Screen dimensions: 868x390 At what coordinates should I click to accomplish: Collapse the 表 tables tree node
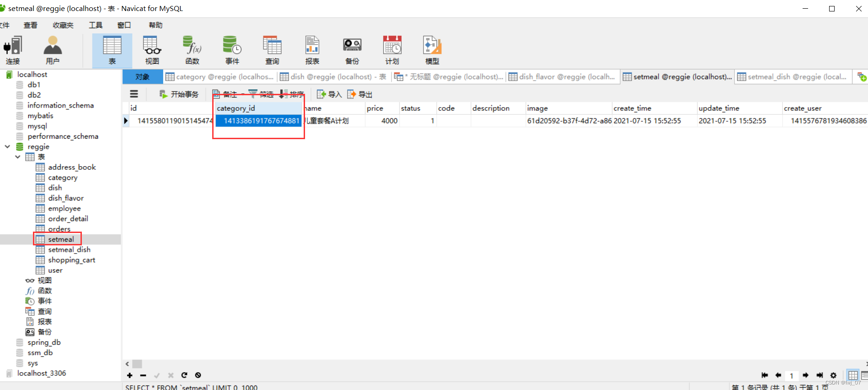coord(18,157)
